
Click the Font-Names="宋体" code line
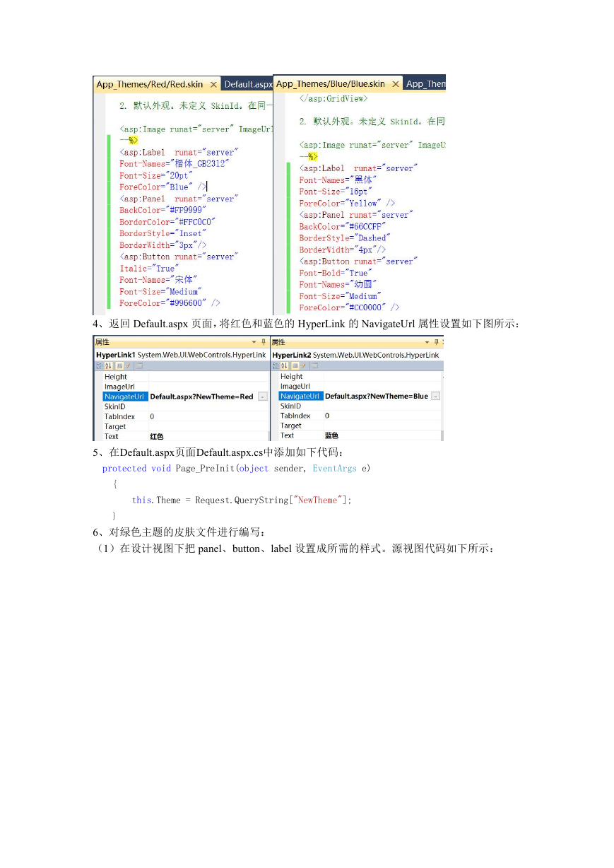159,280
